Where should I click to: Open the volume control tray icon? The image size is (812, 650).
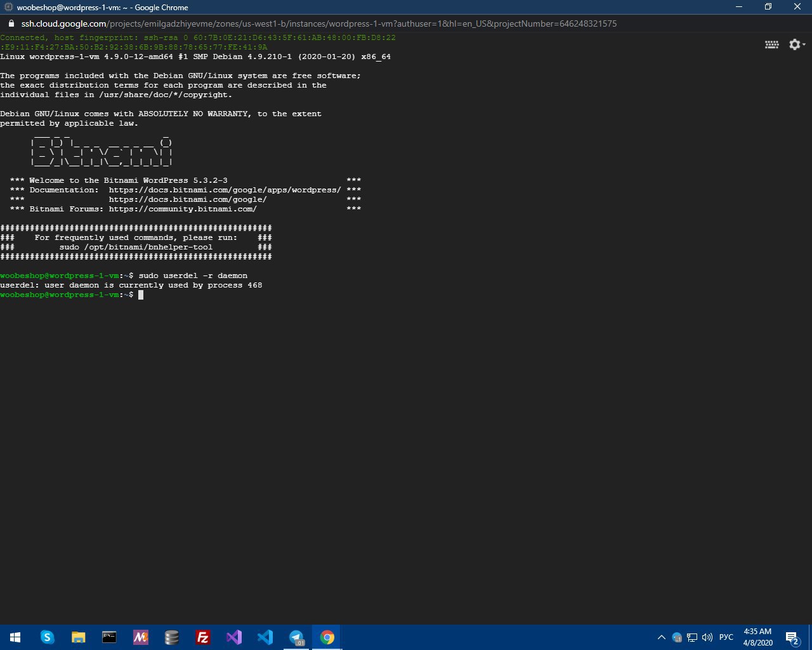(707, 637)
